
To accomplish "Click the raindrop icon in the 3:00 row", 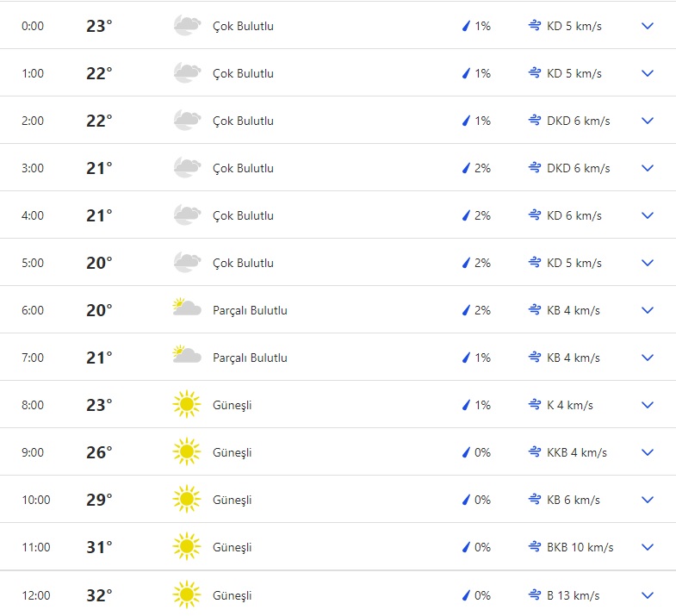I will 466,168.
